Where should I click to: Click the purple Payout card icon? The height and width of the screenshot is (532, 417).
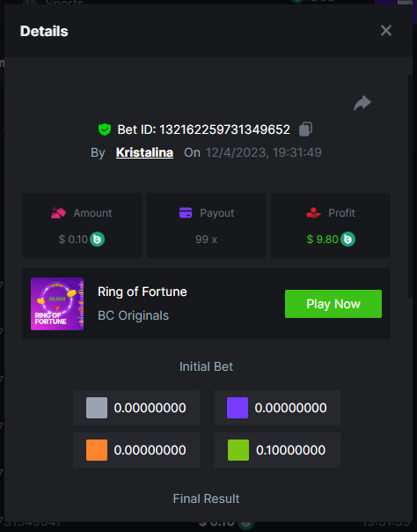pyautogui.click(x=186, y=213)
